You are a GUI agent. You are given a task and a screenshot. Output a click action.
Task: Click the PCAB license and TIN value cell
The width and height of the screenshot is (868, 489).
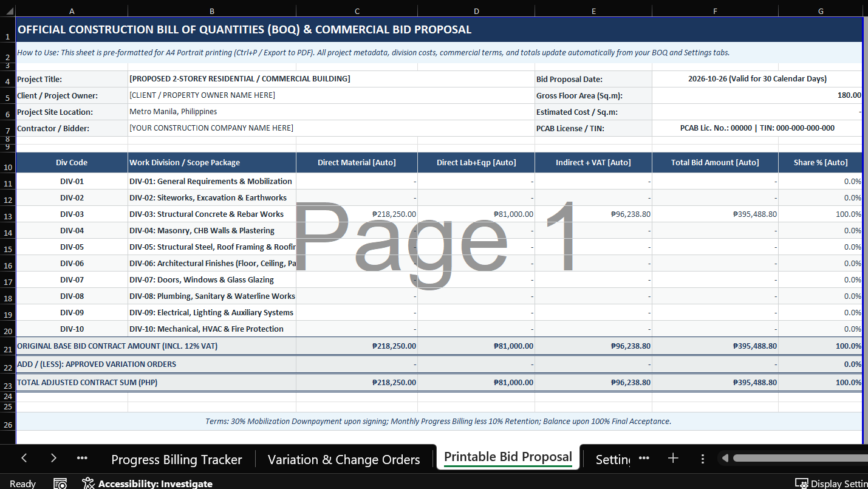click(x=757, y=128)
